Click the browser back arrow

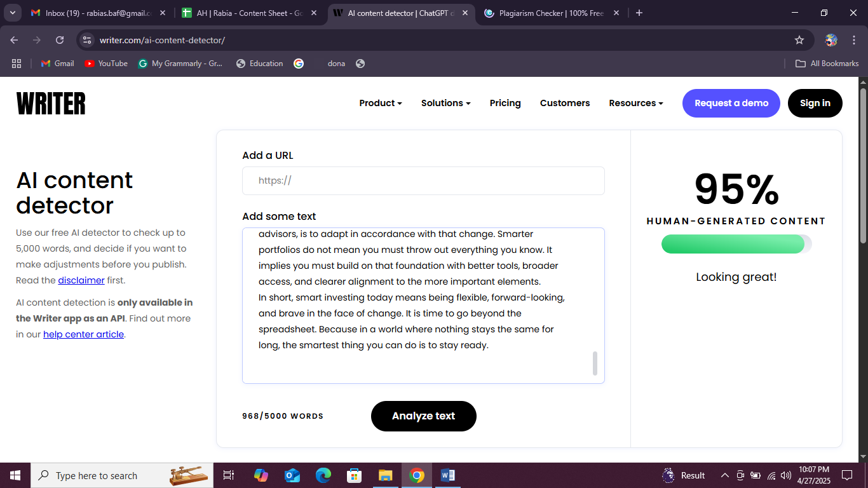14,40
